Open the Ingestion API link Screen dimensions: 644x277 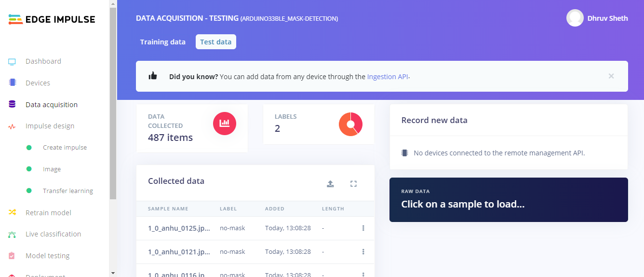(x=388, y=76)
